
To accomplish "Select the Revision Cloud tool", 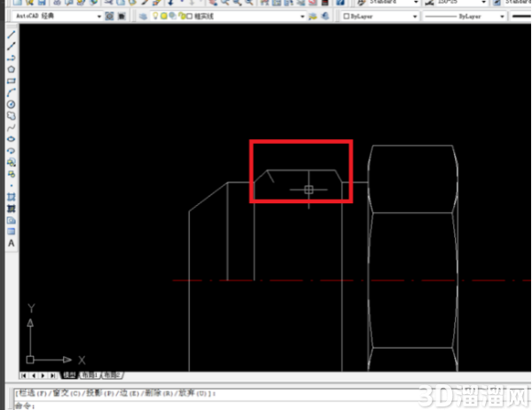I will click(x=12, y=116).
